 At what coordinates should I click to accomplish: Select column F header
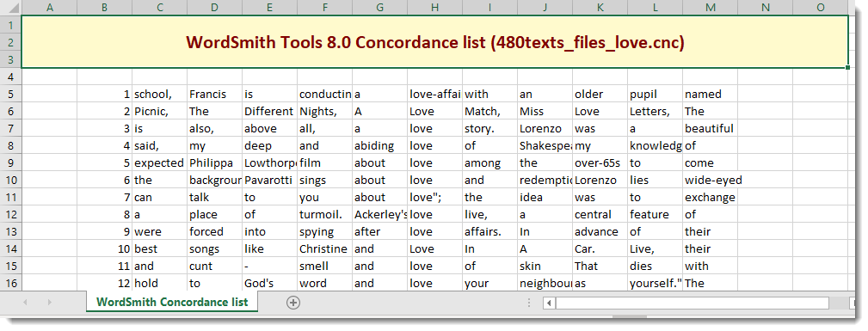[x=325, y=7]
